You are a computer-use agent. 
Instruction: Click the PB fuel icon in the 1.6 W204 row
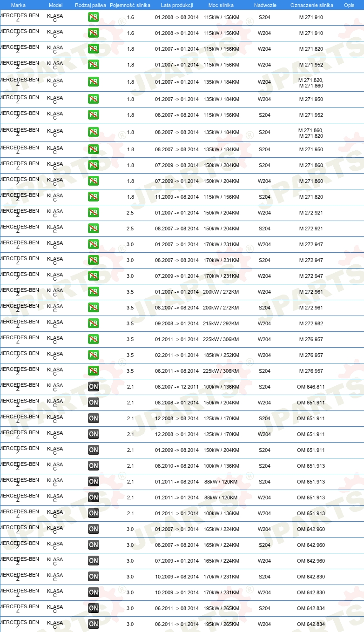(94, 33)
